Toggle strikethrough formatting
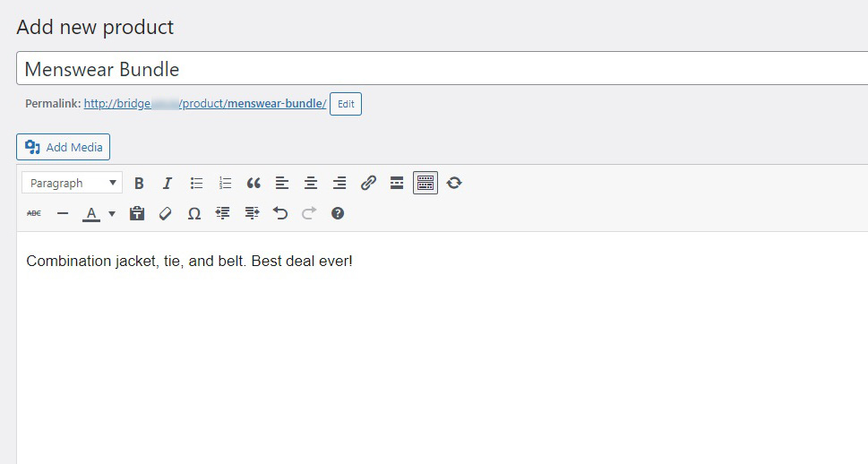 point(34,213)
